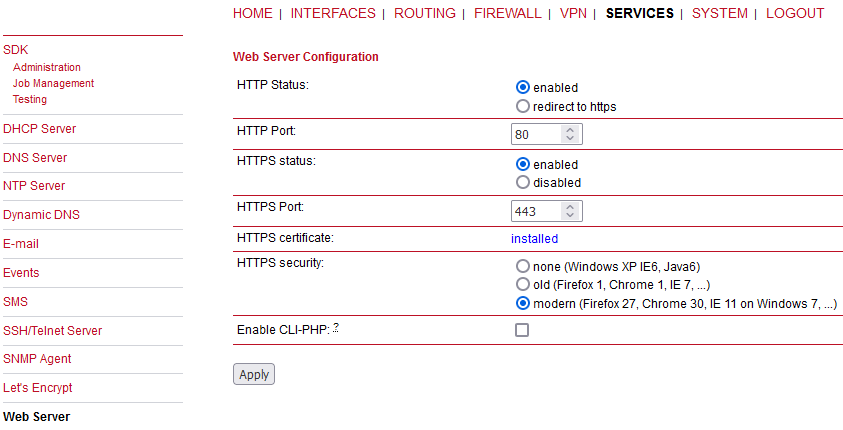Decrement the HTTPS Port stepper down arrow
843x430 pixels.
click(570, 216)
